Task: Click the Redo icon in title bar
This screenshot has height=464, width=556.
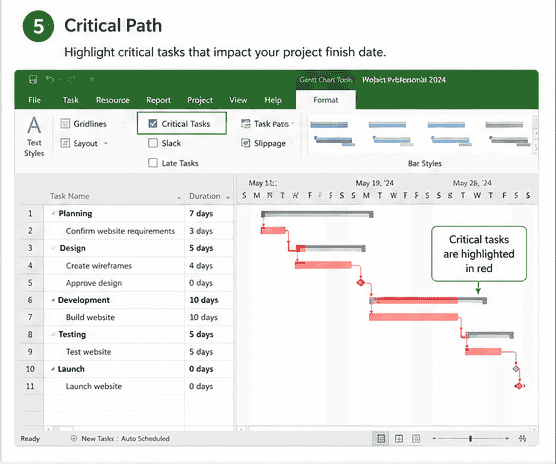Action: pos(72,79)
